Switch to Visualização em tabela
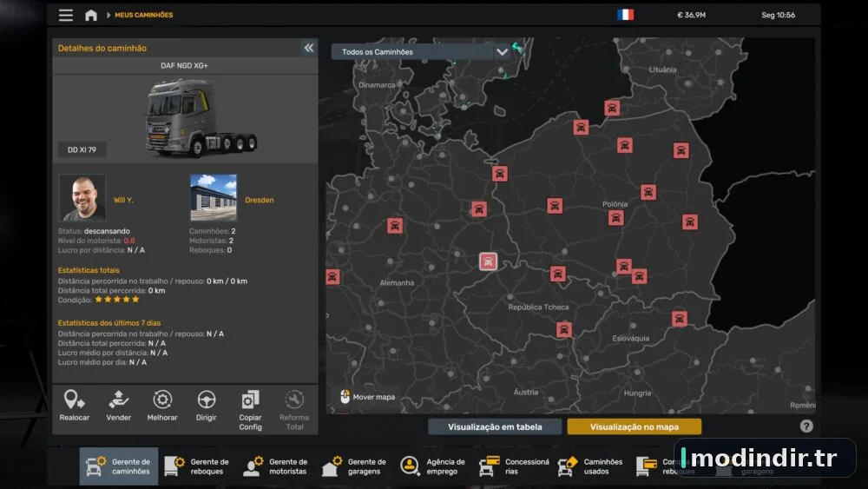 (495, 427)
